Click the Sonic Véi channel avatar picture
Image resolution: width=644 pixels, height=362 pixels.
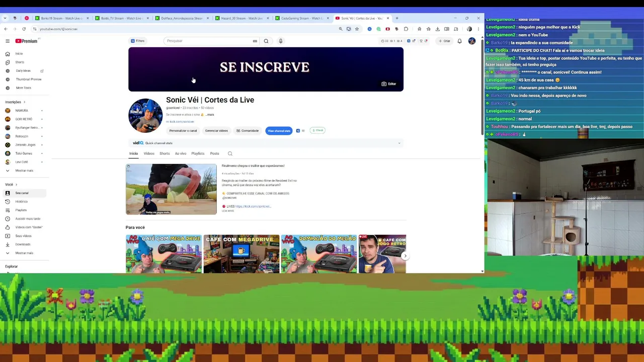(x=145, y=115)
